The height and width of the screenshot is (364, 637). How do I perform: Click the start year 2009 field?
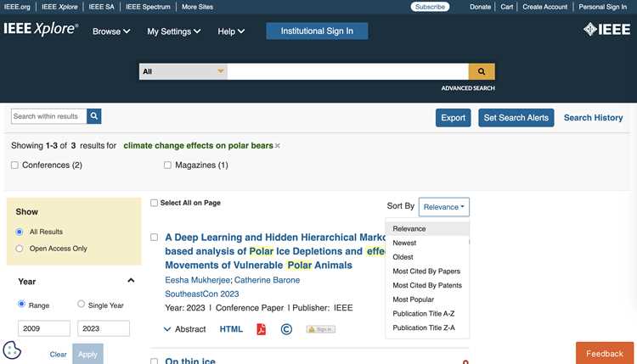coord(44,328)
